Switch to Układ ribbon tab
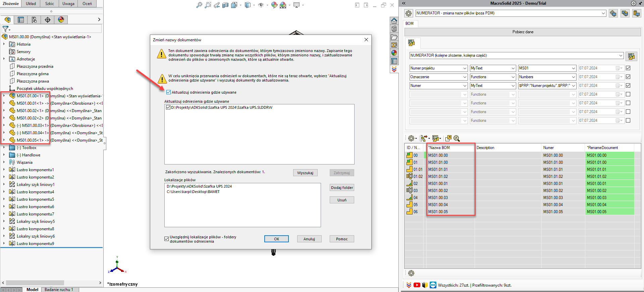 click(31, 4)
